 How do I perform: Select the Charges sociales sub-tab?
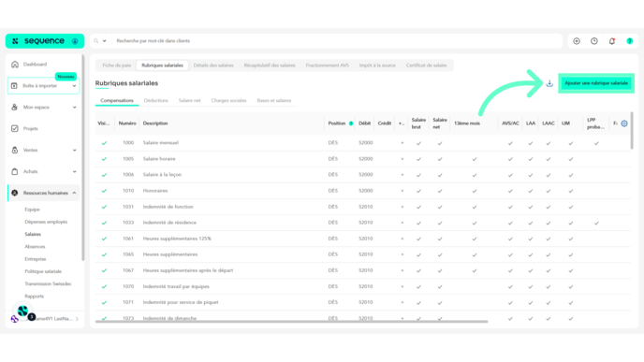(228, 101)
